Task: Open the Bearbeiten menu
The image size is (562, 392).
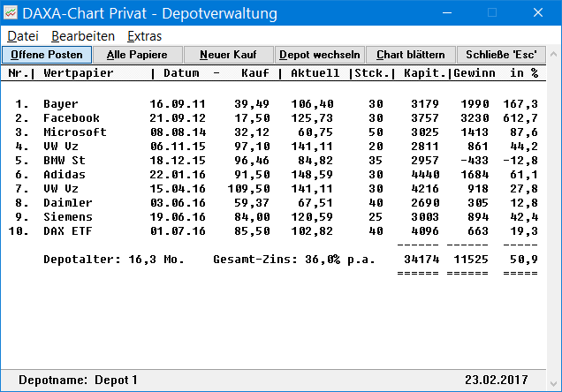Action: 83,36
